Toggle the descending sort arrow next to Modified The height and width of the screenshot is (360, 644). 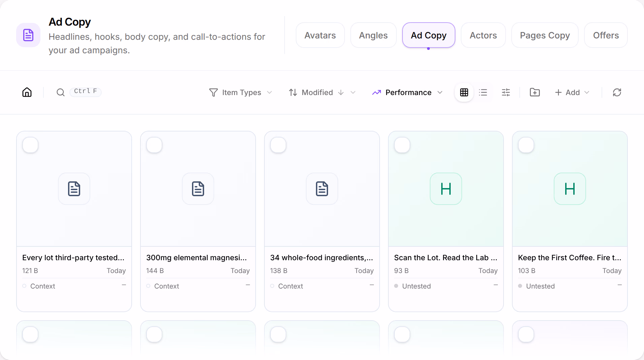click(x=341, y=92)
